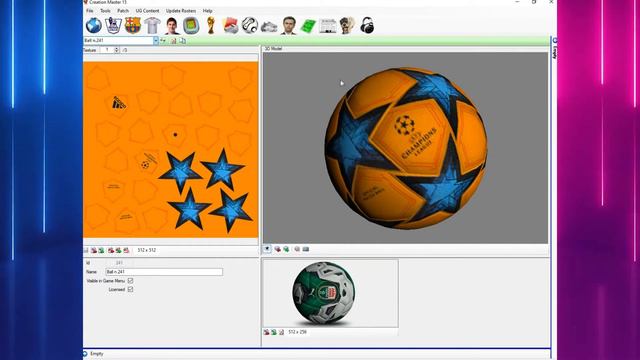The height and width of the screenshot is (360, 640).
Task: Open the Managers face icon
Action: (x=289, y=26)
